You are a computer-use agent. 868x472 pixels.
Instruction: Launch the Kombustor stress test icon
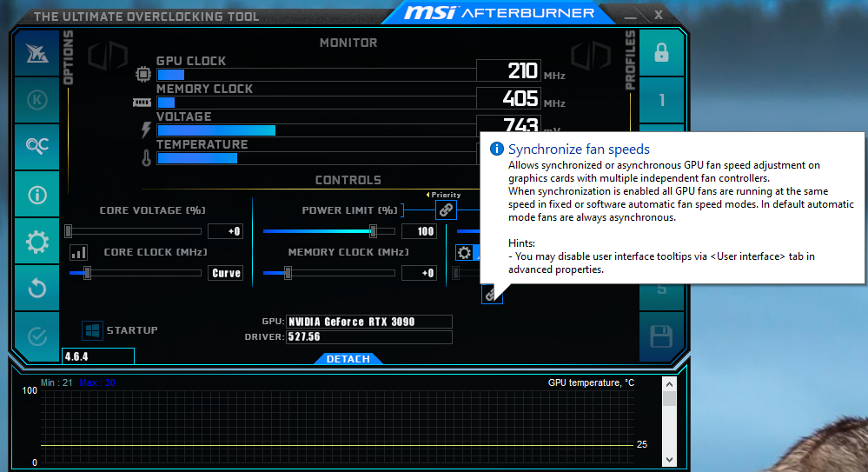pyautogui.click(x=36, y=100)
